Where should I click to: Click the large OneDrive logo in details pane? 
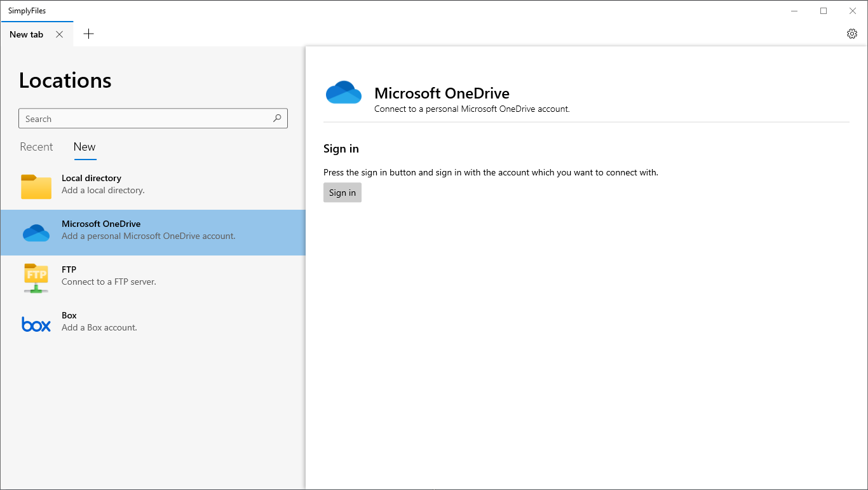point(344,92)
